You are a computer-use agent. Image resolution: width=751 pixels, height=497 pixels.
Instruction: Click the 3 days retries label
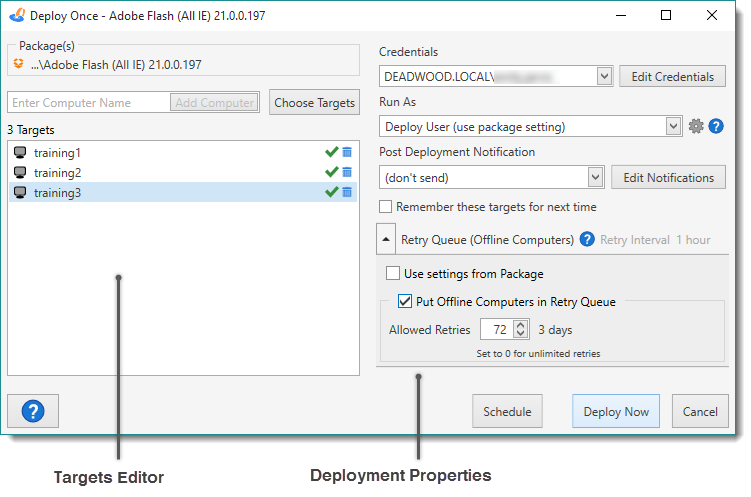click(x=555, y=330)
